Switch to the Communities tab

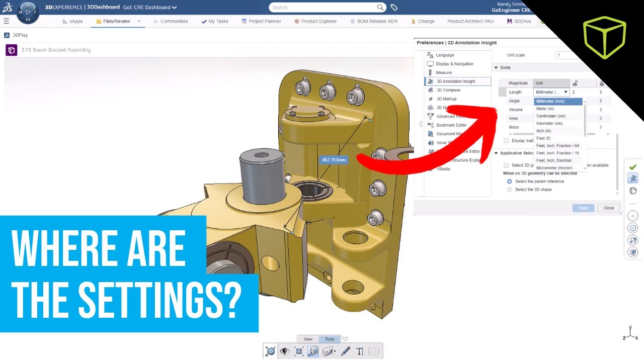pyautogui.click(x=171, y=21)
